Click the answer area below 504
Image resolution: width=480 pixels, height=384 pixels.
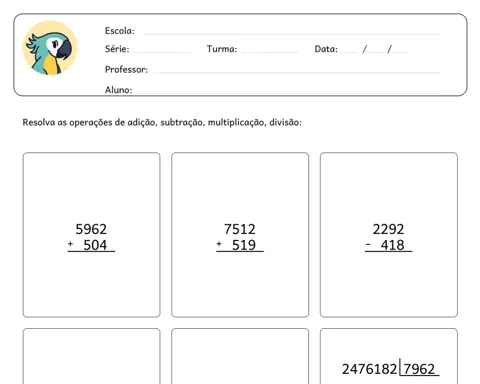click(91, 280)
